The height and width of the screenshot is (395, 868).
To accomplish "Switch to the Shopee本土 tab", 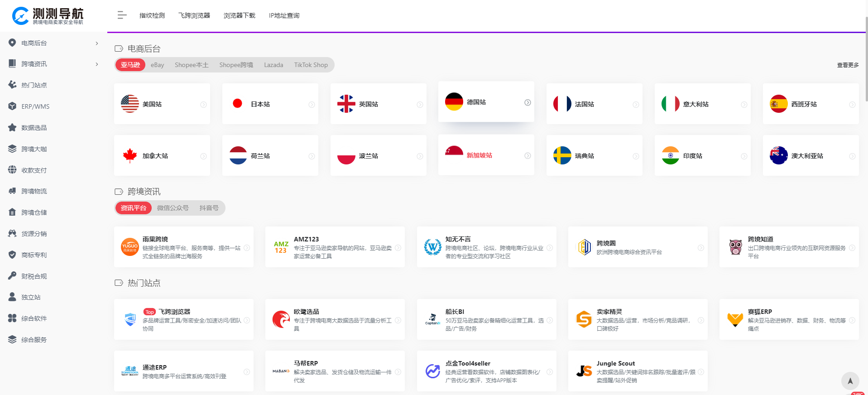I will tap(192, 65).
